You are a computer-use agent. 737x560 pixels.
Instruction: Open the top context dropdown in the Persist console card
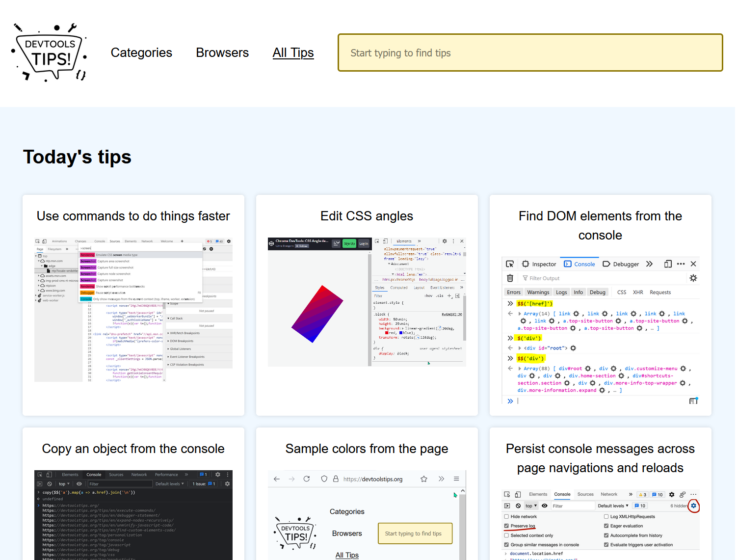click(531, 506)
